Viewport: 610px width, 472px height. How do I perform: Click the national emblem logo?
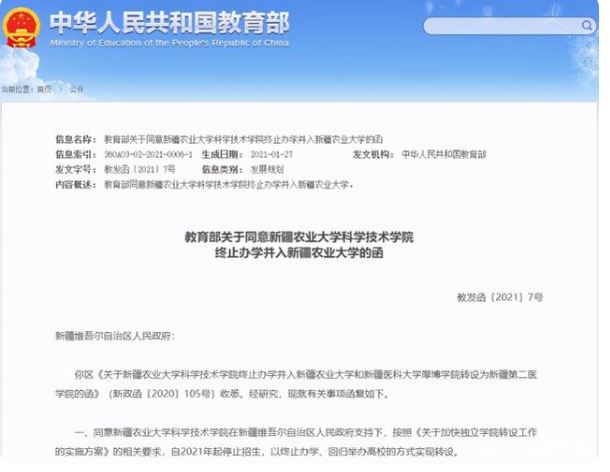21,29
